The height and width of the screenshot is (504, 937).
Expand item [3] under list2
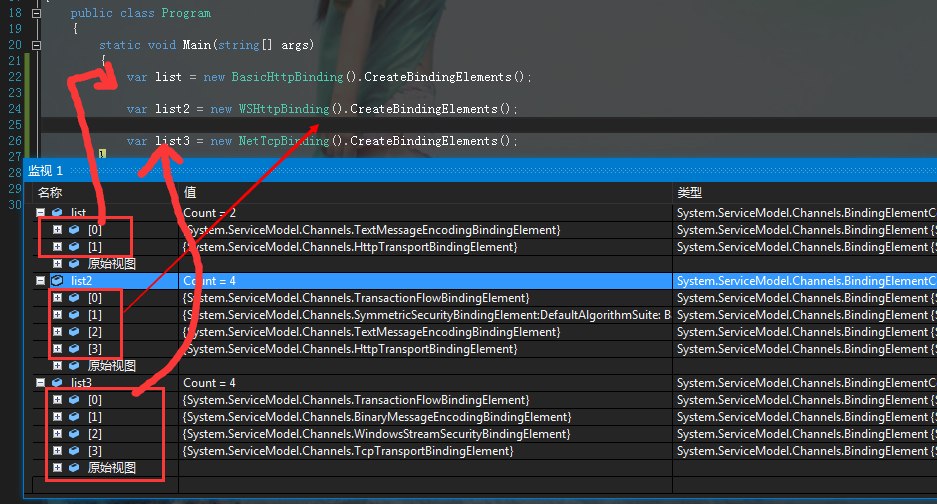[x=57, y=349]
